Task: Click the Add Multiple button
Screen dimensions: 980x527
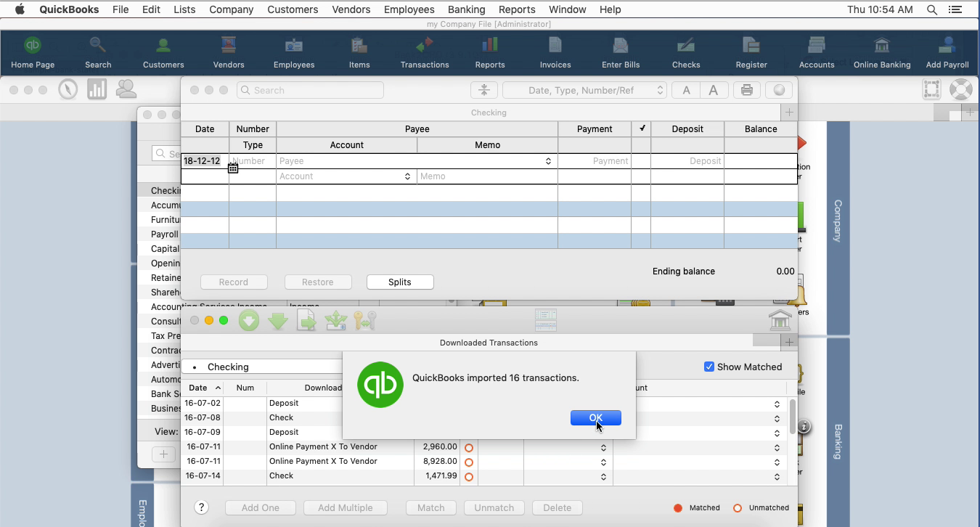Action: click(x=346, y=507)
